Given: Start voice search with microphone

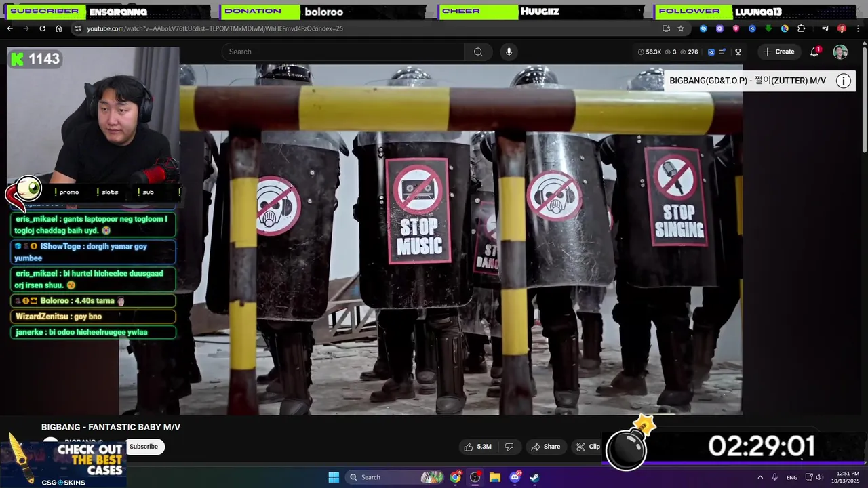Looking at the screenshot, I should pyautogui.click(x=509, y=52).
